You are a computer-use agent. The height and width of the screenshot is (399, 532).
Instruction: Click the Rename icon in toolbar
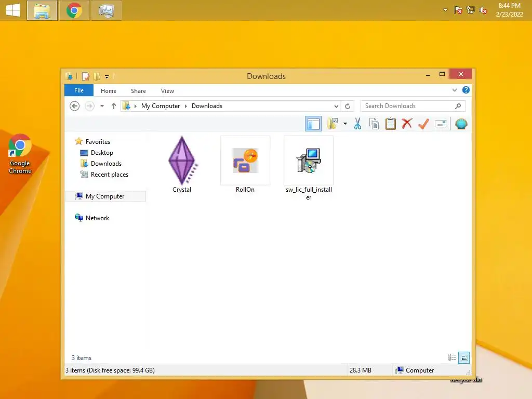[x=441, y=124]
